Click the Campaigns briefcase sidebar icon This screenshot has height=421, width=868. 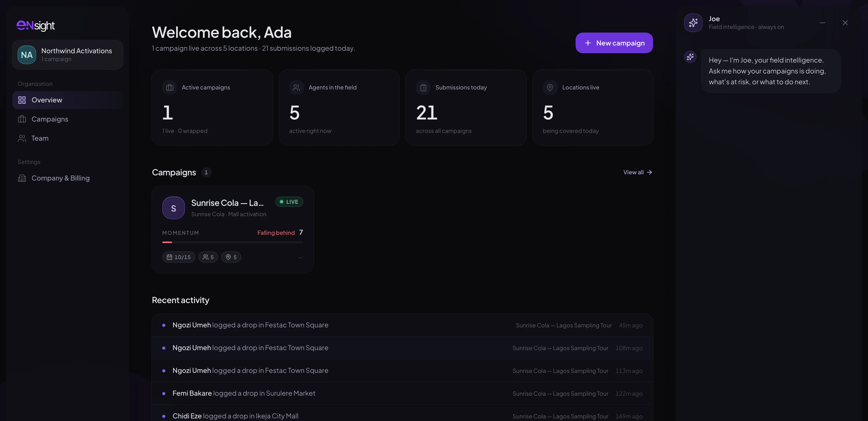22,119
